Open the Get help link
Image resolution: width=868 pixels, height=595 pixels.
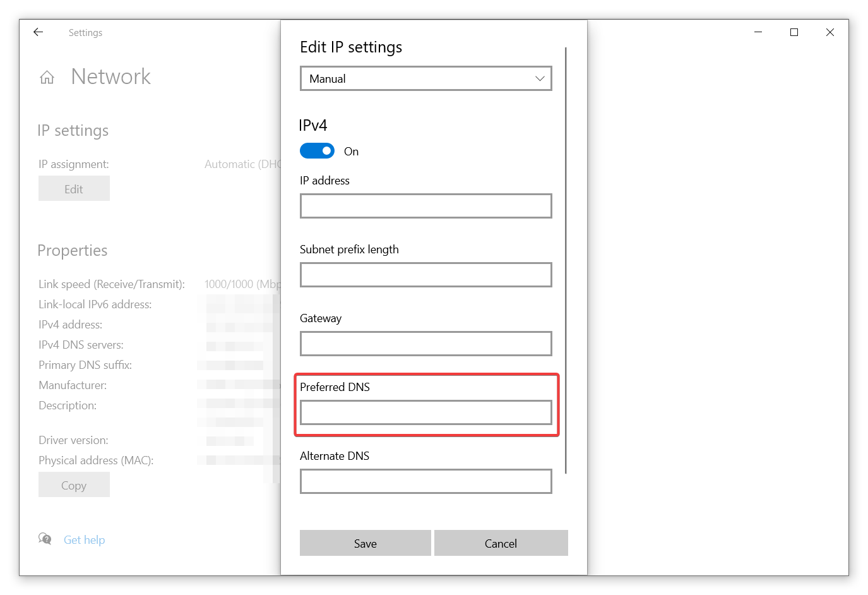click(85, 540)
